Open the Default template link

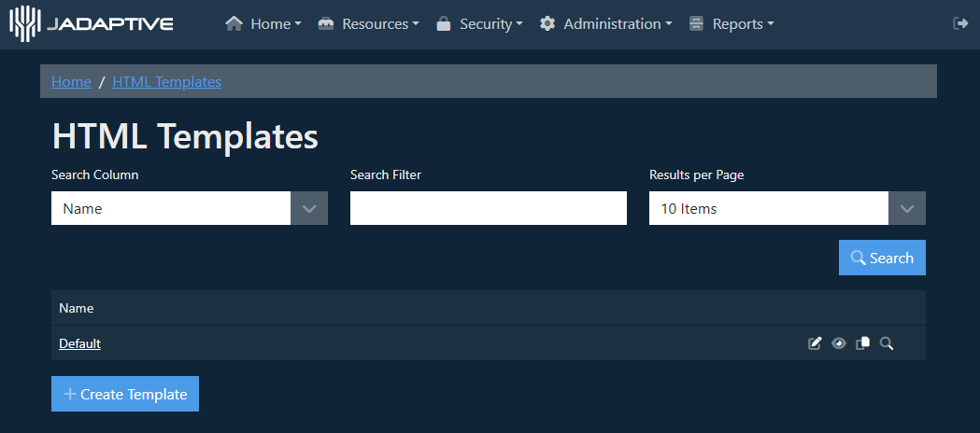pos(79,343)
